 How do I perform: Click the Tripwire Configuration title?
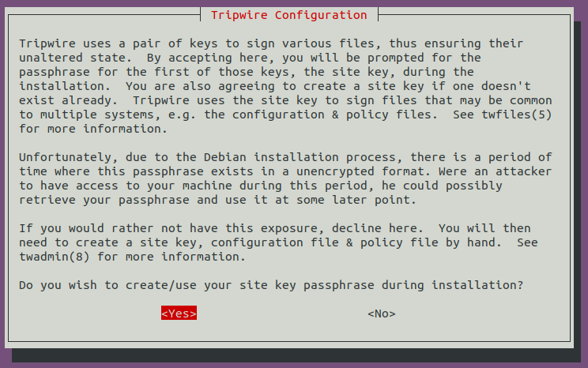pyautogui.click(x=288, y=15)
